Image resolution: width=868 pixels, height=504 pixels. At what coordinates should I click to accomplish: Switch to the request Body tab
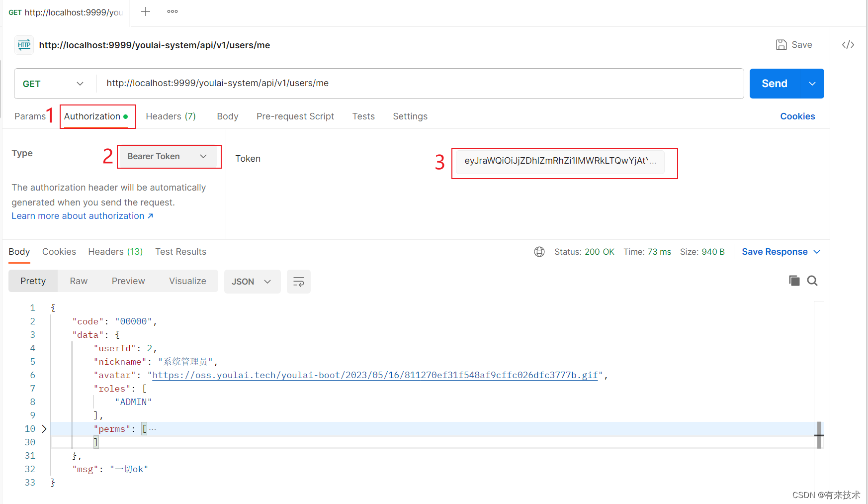(227, 116)
